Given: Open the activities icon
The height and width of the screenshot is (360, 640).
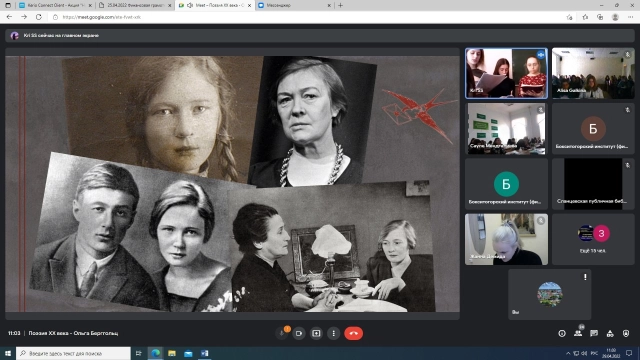Looking at the screenshot, I should coord(610,333).
